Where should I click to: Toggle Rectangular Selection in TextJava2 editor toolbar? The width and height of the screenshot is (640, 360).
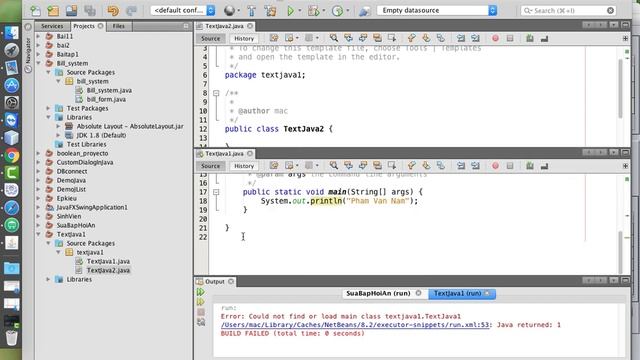(x=392, y=38)
